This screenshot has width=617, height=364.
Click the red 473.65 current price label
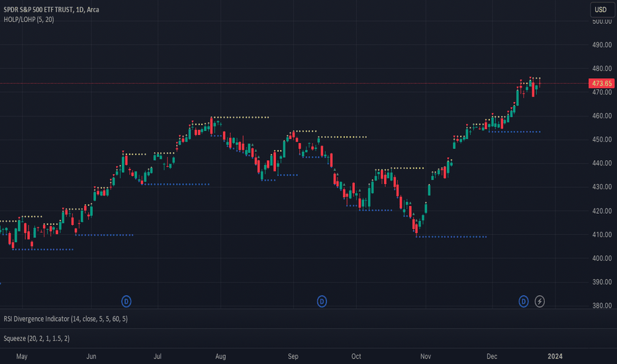coord(602,83)
